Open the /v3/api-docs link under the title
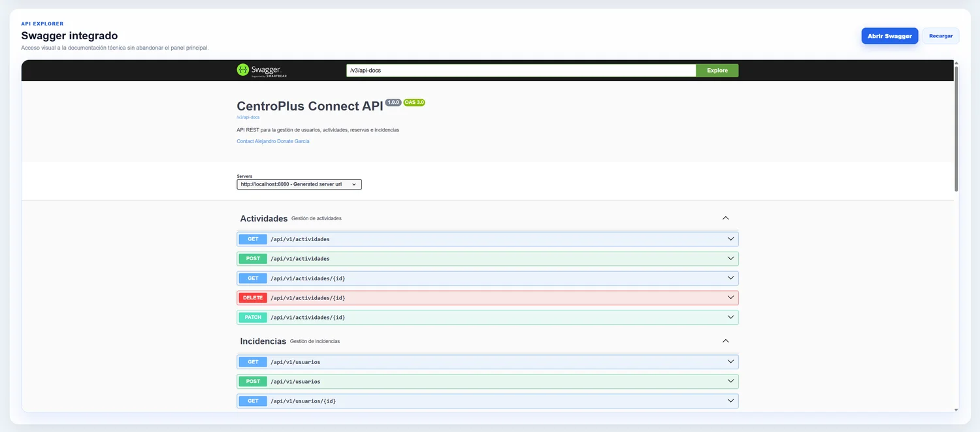Viewport: 980px width, 432px height. (248, 118)
